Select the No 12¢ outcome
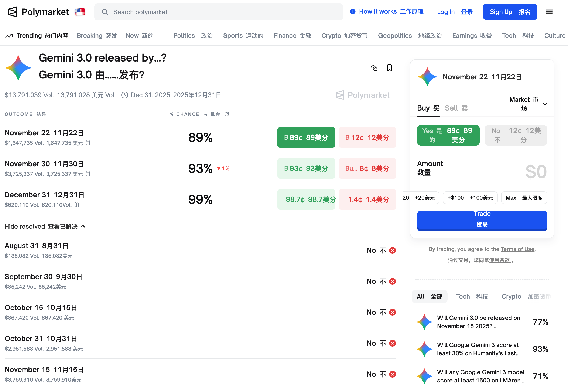Image resolution: width=568 pixels, height=392 pixels. (x=516, y=135)
